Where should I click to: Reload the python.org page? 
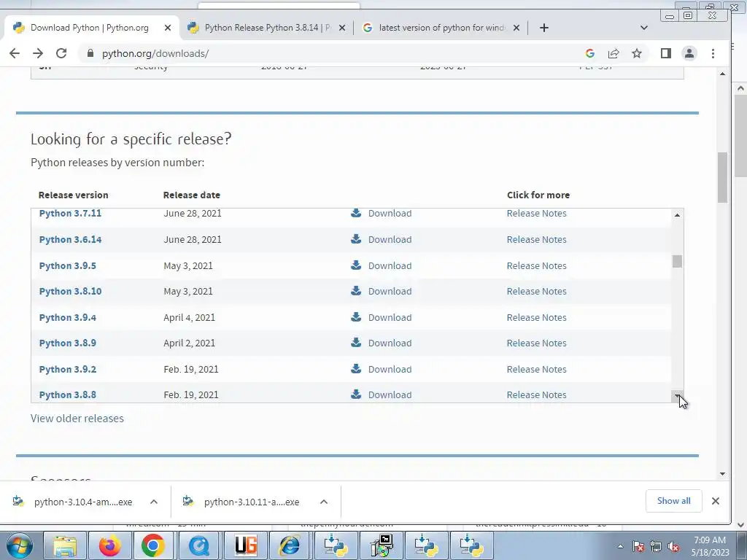click(x=61, y=53)
